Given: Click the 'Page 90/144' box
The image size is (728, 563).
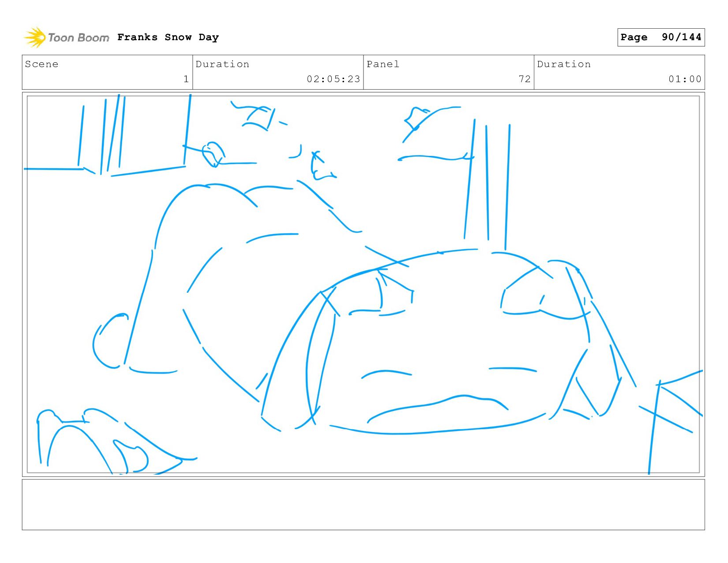Looking at the screenshot, I should (661, 37).
